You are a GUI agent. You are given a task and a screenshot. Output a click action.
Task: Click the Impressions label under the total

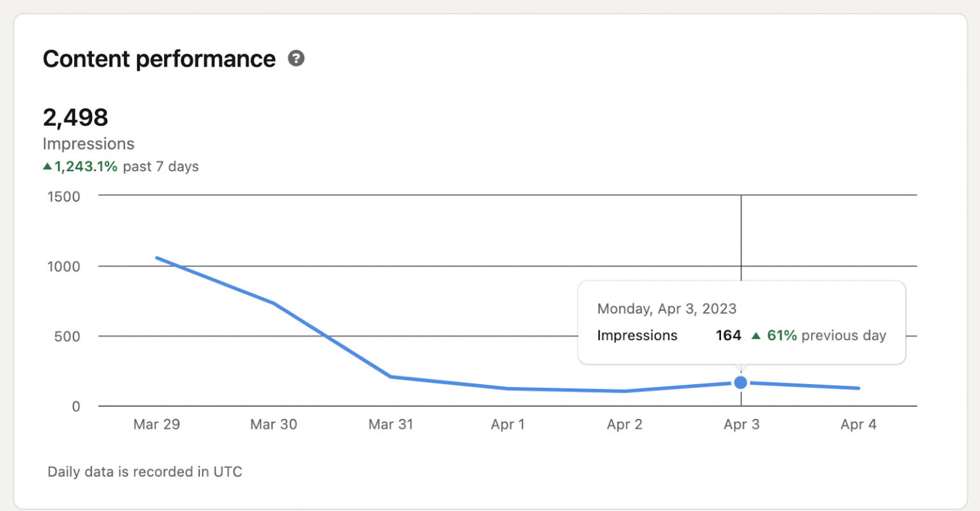(89, 144)
